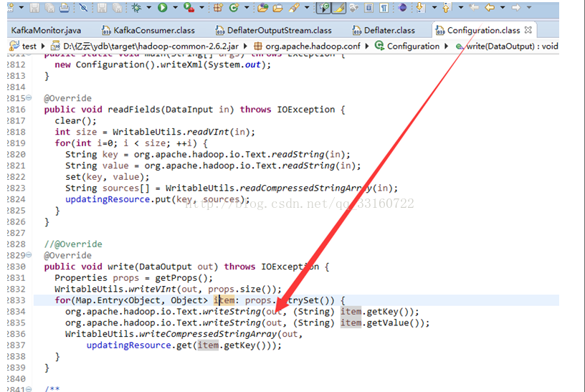The image size is (585, 392).
Task: Expand the arrow after org.apache.hadoop.conf
Action: 367,46
